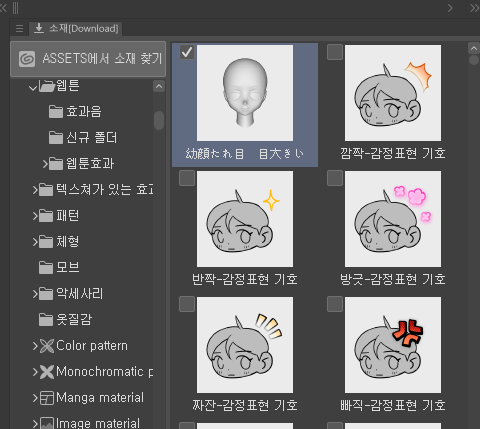This screenshot has width=480, height=429.
Task: Expand the 패턴 folder
Action: coord(35,216)
